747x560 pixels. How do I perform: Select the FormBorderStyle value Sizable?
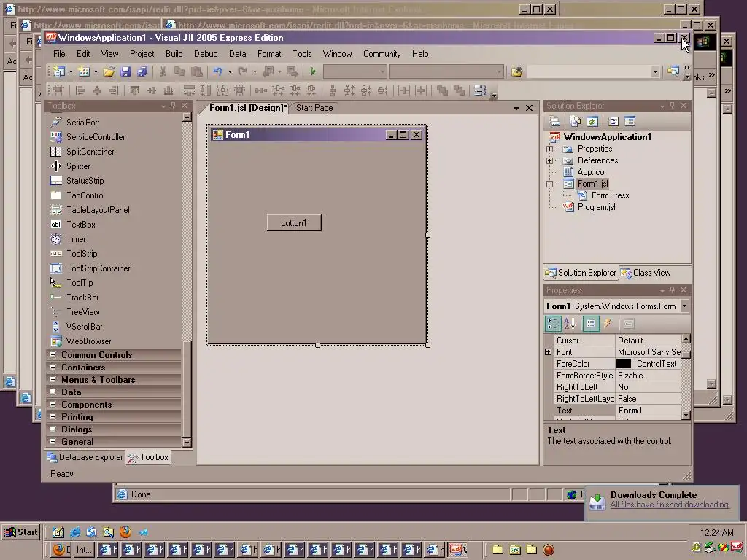click(x=649, y=376)
